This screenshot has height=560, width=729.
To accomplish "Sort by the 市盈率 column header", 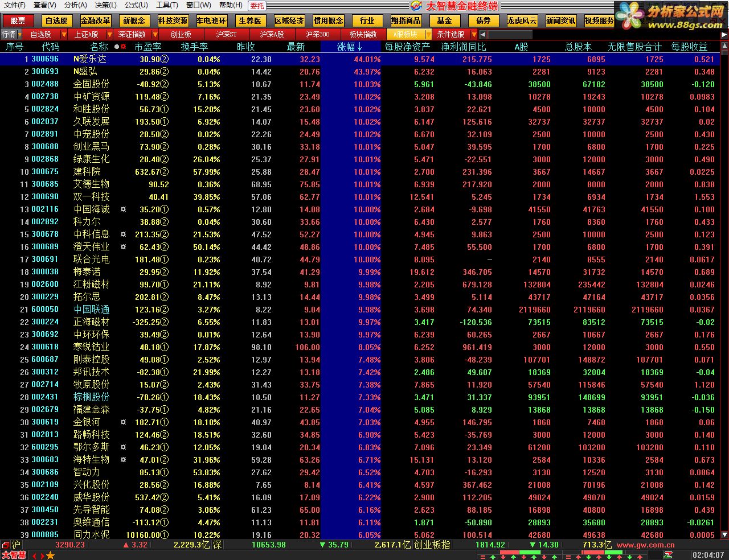I will click(x=148, y=47).
